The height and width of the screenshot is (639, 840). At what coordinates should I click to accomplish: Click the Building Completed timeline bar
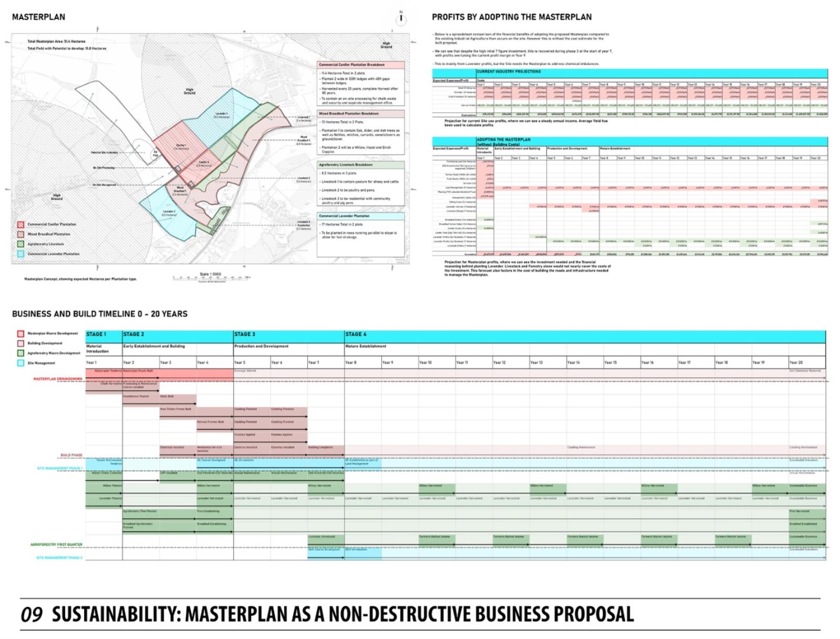[x=325, y=450]
